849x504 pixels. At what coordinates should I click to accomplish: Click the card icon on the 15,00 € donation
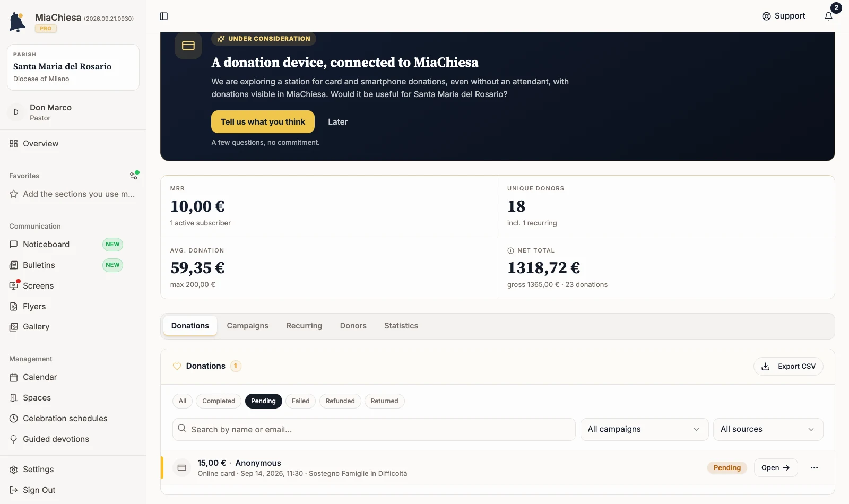pos(182,468)
